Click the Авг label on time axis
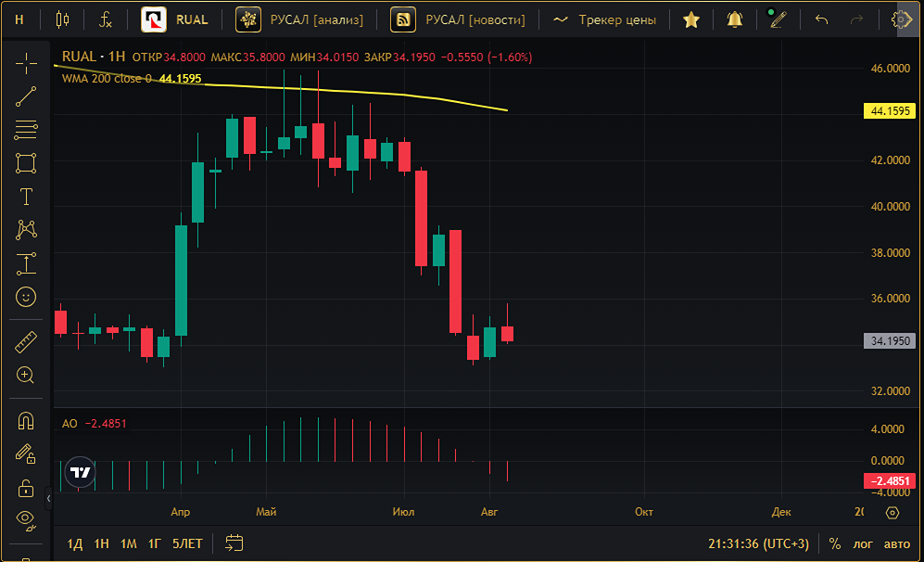 489,512
